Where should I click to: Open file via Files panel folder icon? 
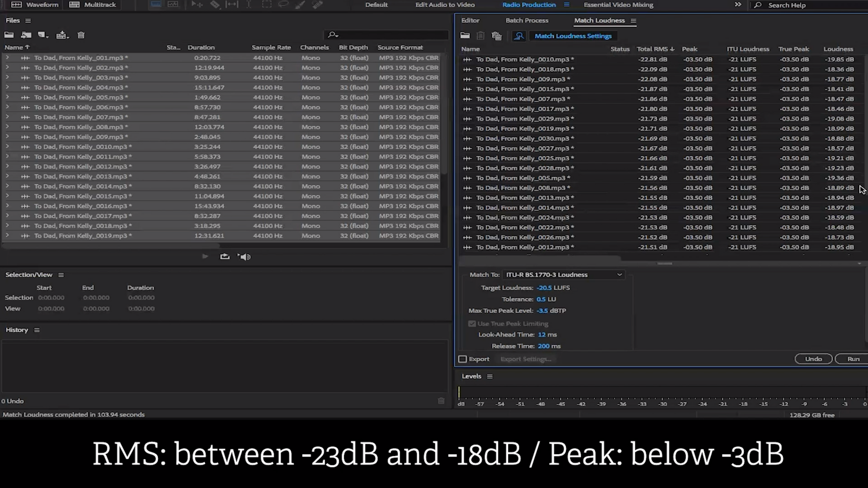click(x=9, y=35)
